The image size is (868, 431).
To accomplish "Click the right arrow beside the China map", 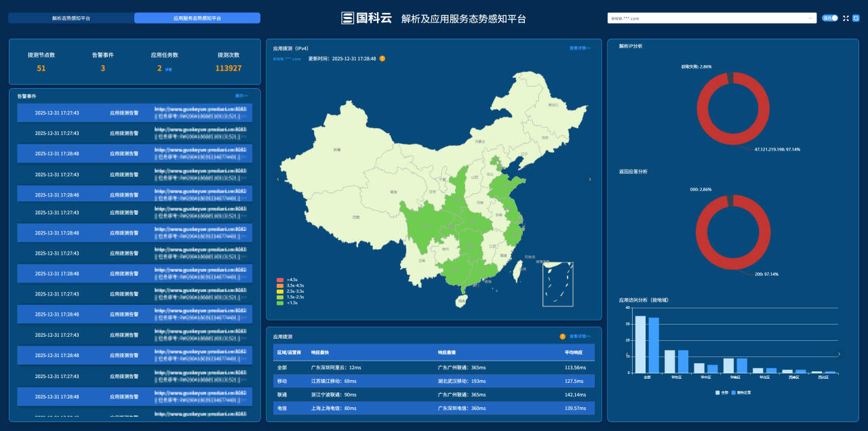I will (x=589, y=180).
